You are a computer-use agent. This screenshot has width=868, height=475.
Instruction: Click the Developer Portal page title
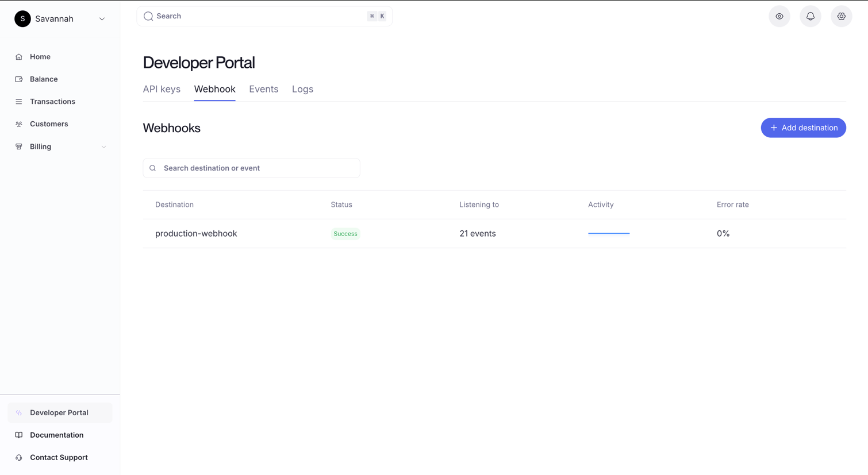[x=199, y=63]
